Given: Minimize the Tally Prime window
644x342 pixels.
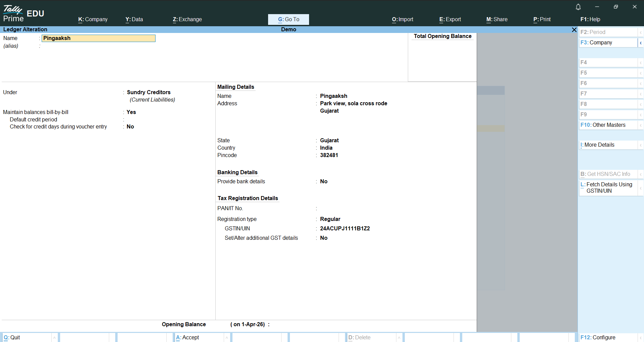Looking at the screenshot, I should pos(597,7).
